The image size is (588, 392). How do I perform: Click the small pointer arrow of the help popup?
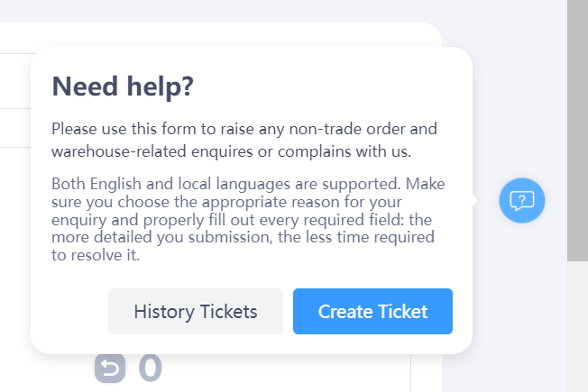[x=475, y=201]
